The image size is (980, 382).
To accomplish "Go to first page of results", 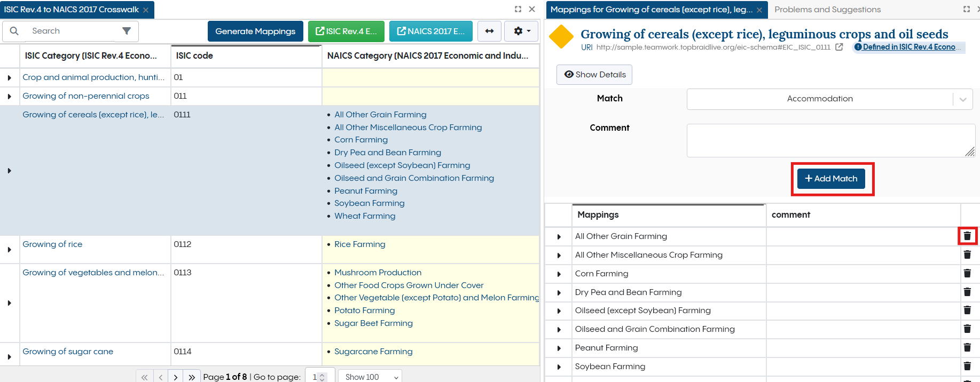I will [145, 377].
